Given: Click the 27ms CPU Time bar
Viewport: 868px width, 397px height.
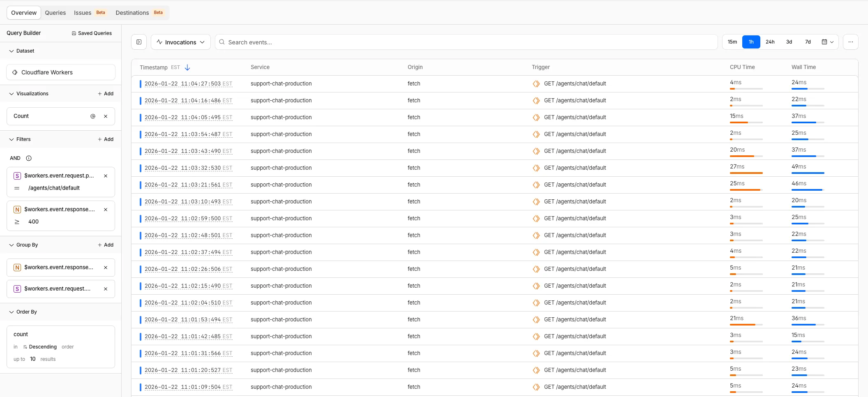Looking at the screenshot, I should 746,173.
